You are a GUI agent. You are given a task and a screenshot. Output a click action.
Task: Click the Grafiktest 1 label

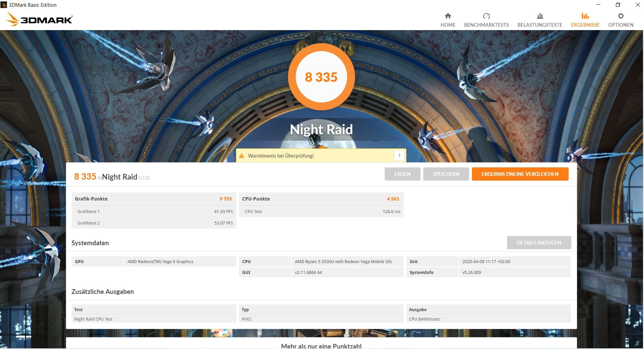[89, 211]
